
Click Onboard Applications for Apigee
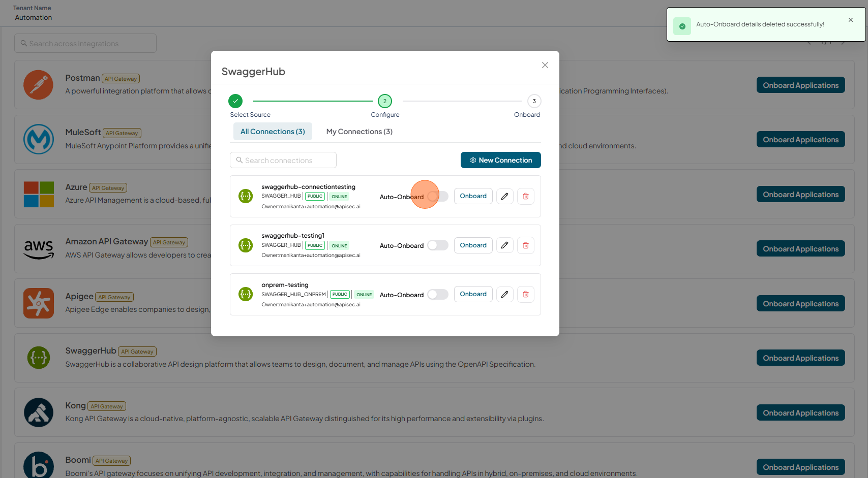tap(801, 303)
